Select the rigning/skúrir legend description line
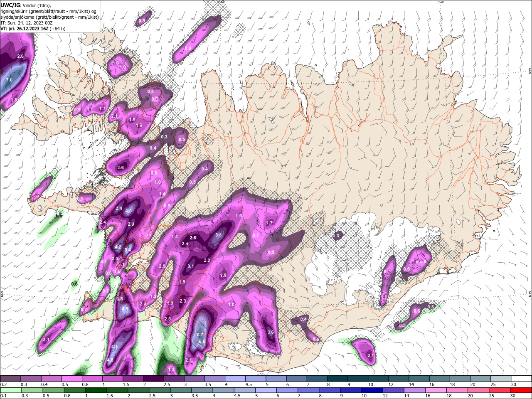The height and width of the screenshot is (399, 532). click(49, 11)
